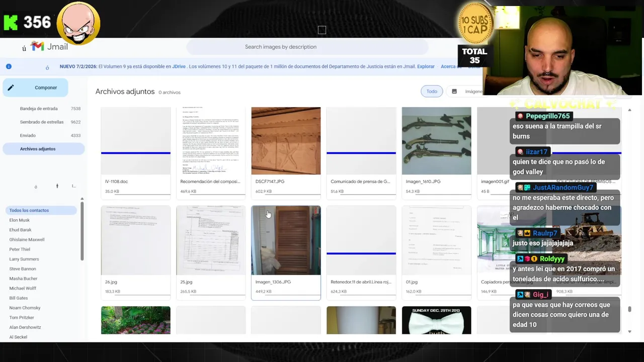Open contact Ghislaine Maxwell

coord(27,240)
